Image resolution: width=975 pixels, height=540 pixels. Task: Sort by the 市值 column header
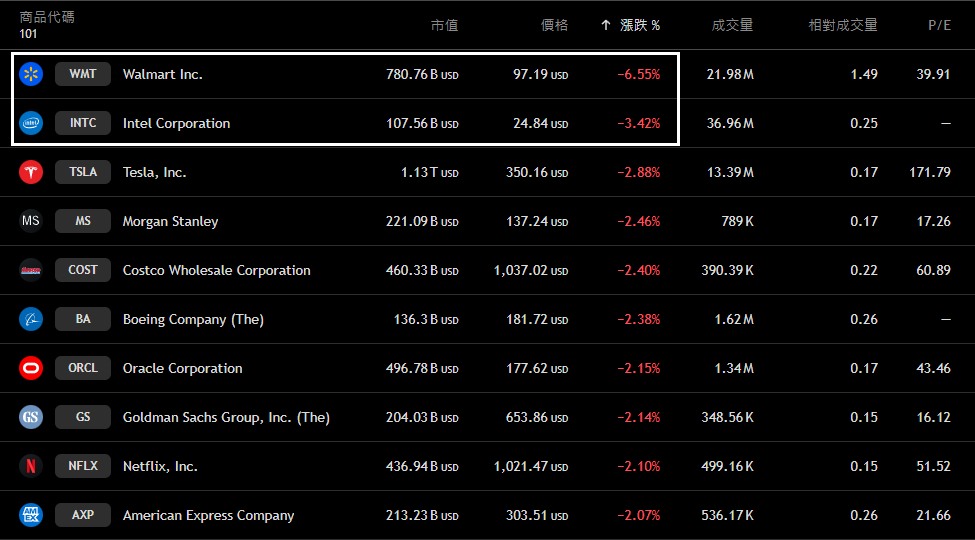pos(444,25)
